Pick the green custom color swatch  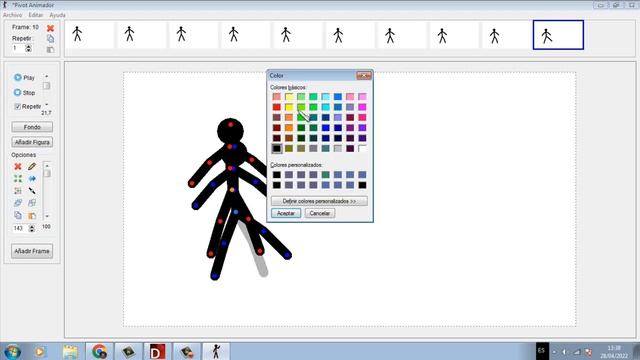pos(326,175)
